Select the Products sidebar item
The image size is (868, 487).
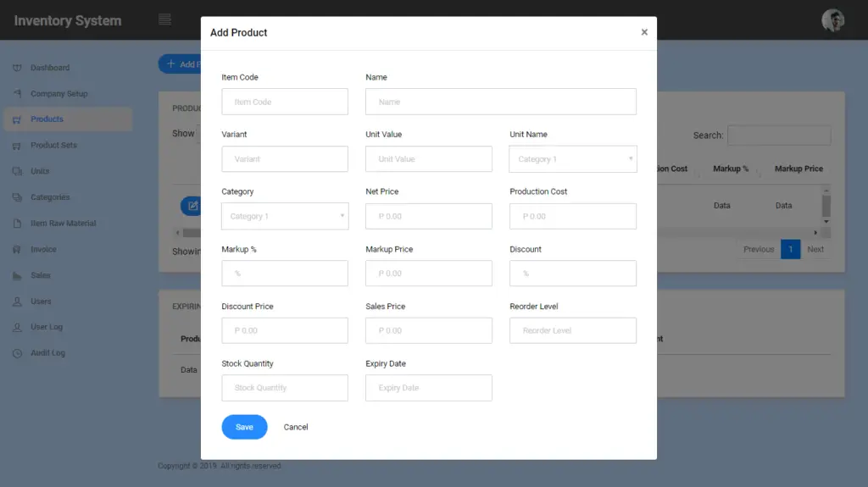68,119
